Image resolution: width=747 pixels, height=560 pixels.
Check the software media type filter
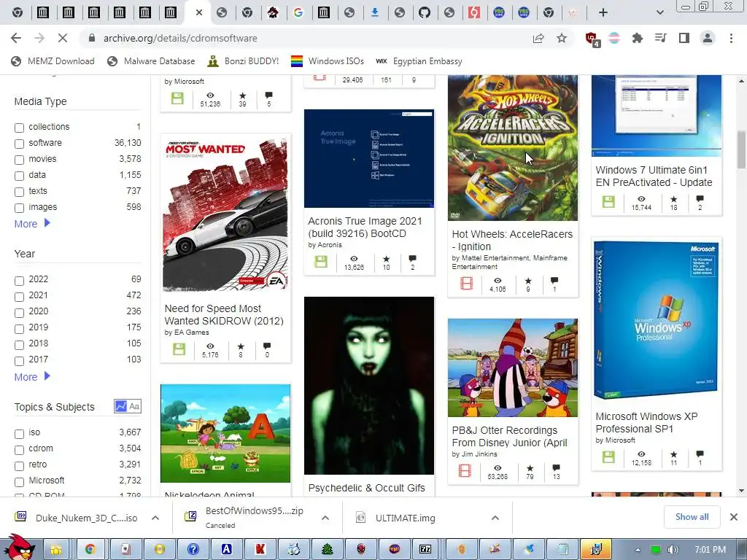19,144
